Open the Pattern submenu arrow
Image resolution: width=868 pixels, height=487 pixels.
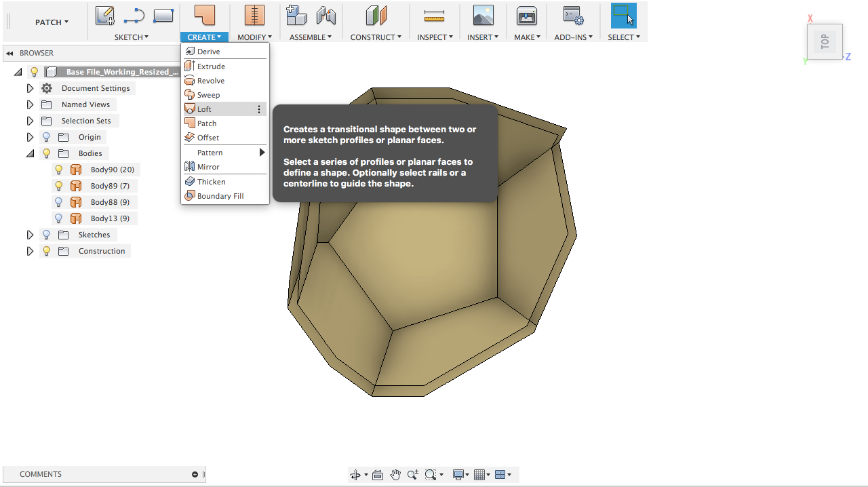[262, 153]
